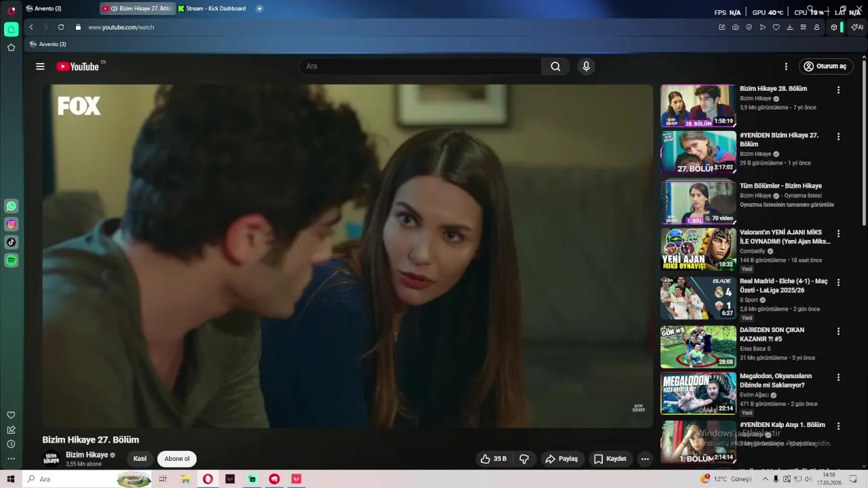The height and width of the screenshot is (488, 868).
Task: Open the AI assistant toolbar button
Action: tap(857, 27)
